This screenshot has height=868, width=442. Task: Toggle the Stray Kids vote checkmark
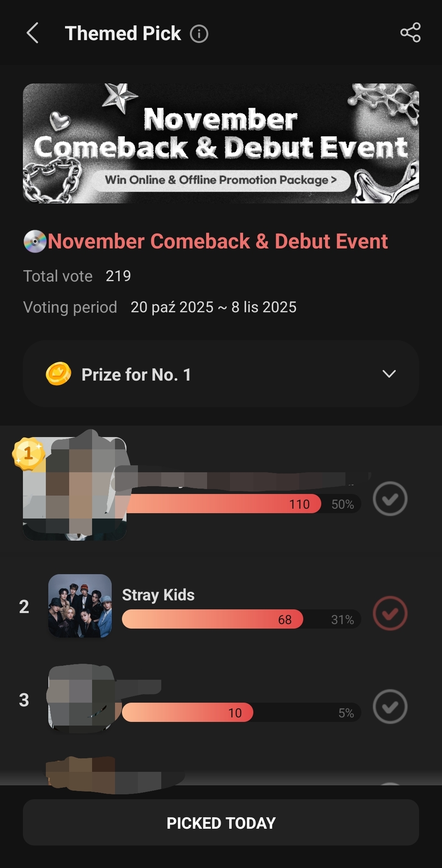coord(390,613)
